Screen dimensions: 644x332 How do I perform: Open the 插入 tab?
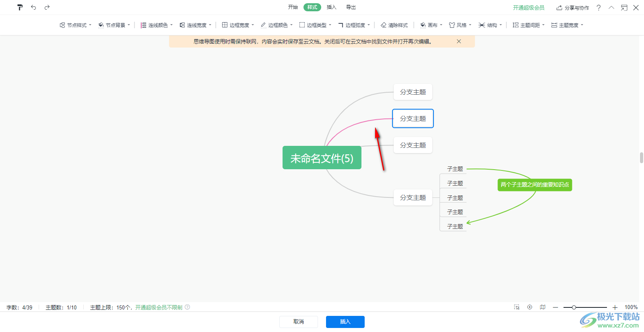click(332, 7)
